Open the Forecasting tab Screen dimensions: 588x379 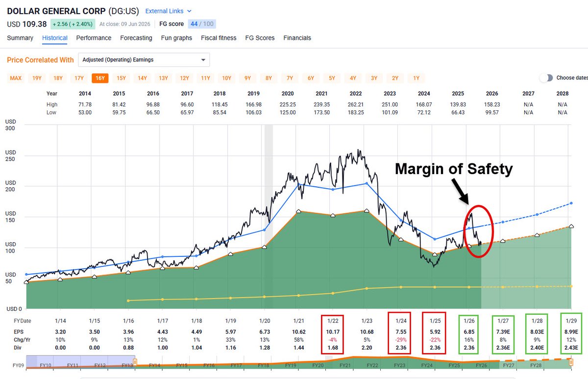(136, 38)
